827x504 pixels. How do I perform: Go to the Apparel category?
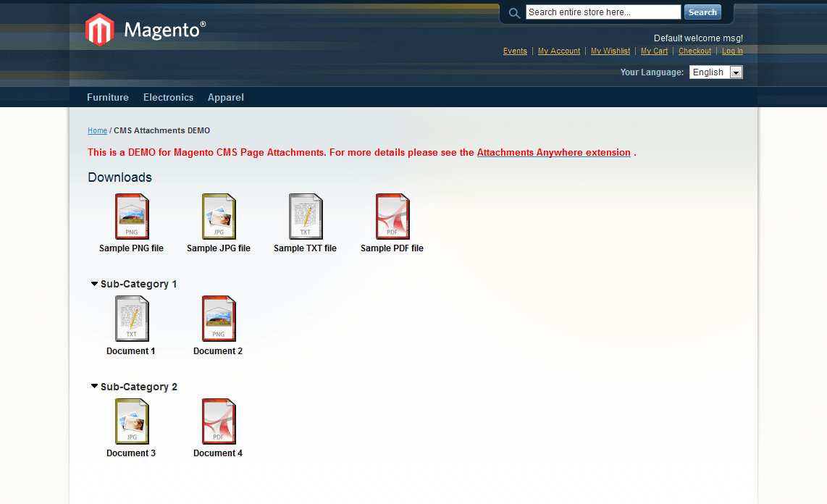point(225,97)
